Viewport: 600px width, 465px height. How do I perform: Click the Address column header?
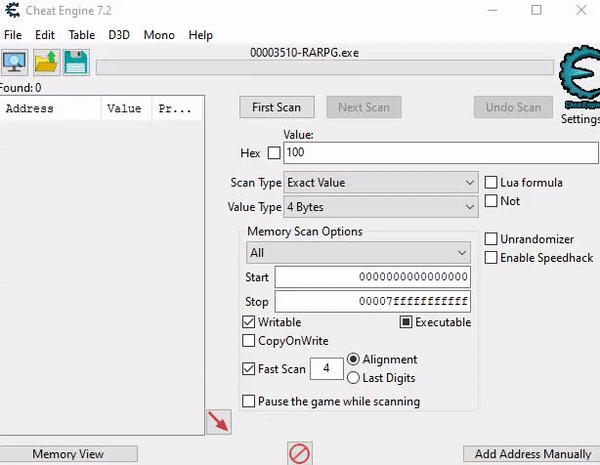pos(50,109)
